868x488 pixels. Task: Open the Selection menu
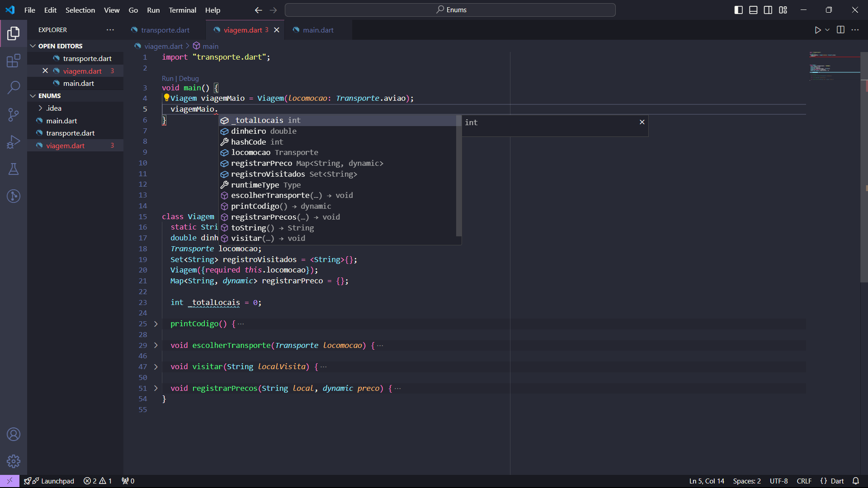point(80,10)
